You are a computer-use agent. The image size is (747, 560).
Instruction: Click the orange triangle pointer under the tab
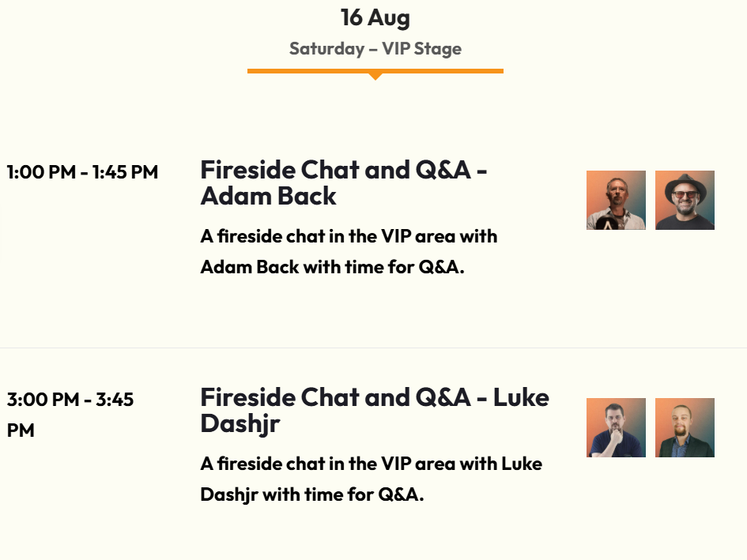375,76
